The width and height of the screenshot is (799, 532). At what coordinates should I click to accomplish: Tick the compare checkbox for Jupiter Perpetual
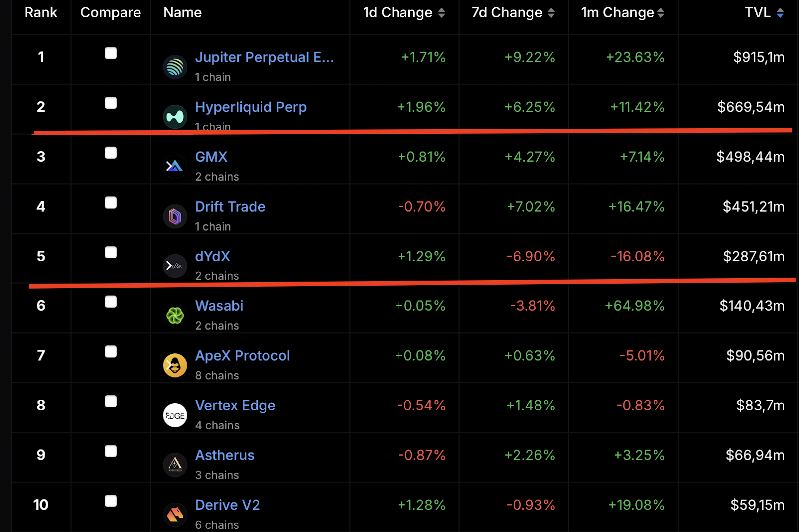(111, 53)
